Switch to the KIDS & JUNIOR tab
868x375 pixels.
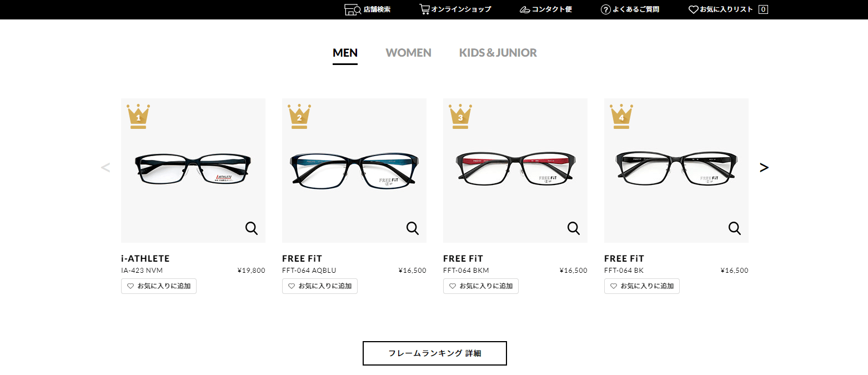[498, 53]
